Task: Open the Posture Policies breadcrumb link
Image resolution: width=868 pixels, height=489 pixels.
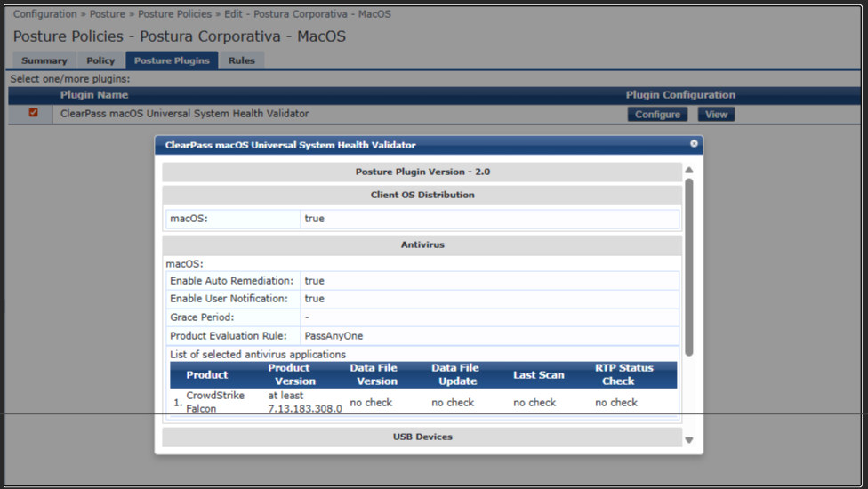Action: (174, 14)
